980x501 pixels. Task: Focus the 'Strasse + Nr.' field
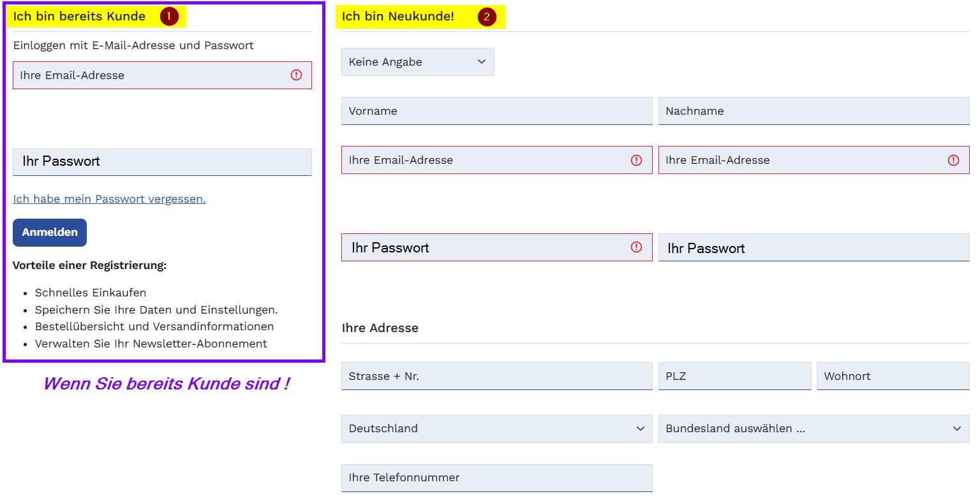pos(496,376)
